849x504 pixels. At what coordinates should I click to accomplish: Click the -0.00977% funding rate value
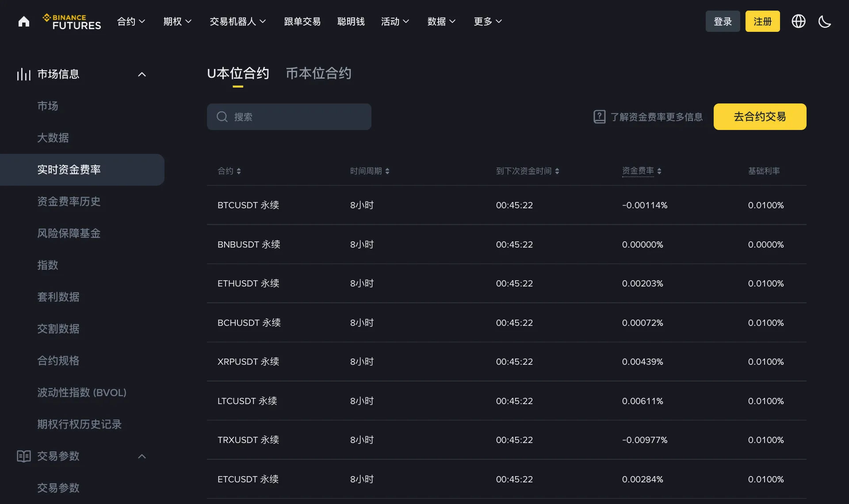(x=645, y=440)
